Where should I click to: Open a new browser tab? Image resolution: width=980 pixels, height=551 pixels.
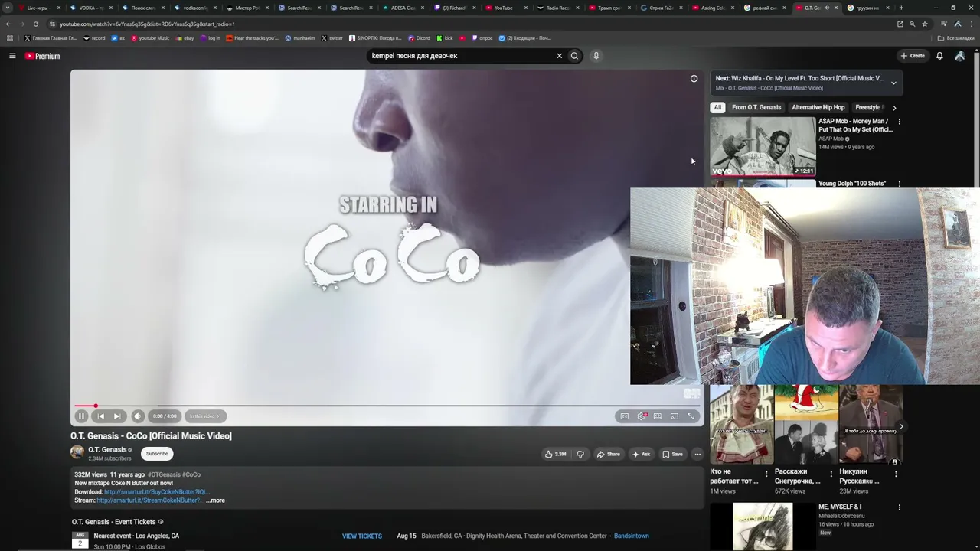[x=901, y=8]
